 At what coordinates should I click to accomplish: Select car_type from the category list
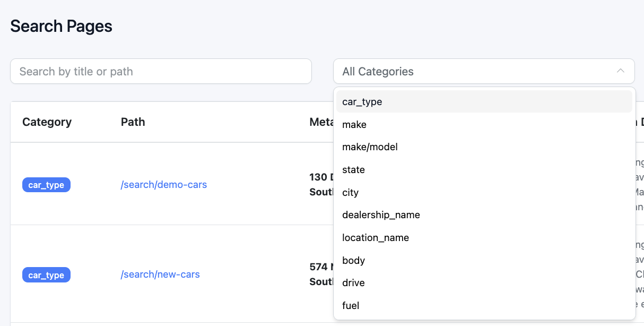[362, 102]
